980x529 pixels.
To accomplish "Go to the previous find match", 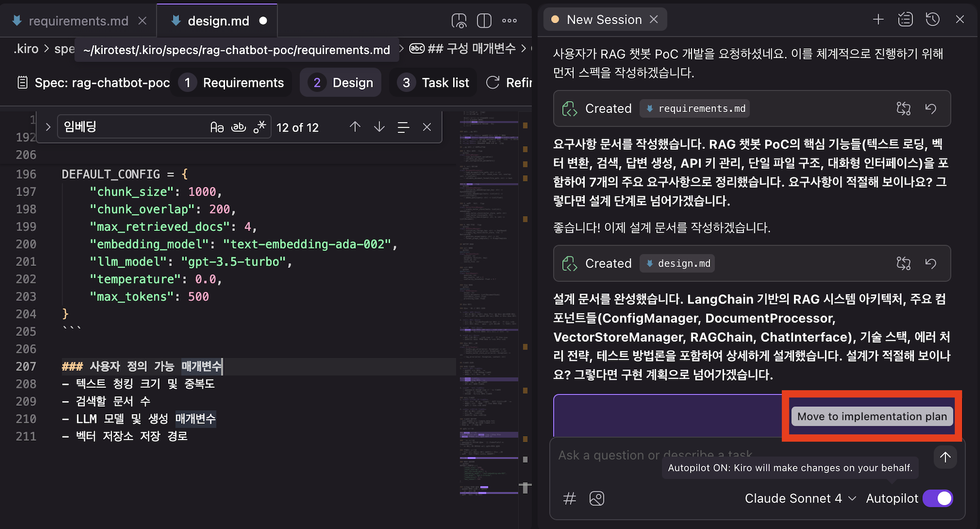I will (x=355, y=127).
